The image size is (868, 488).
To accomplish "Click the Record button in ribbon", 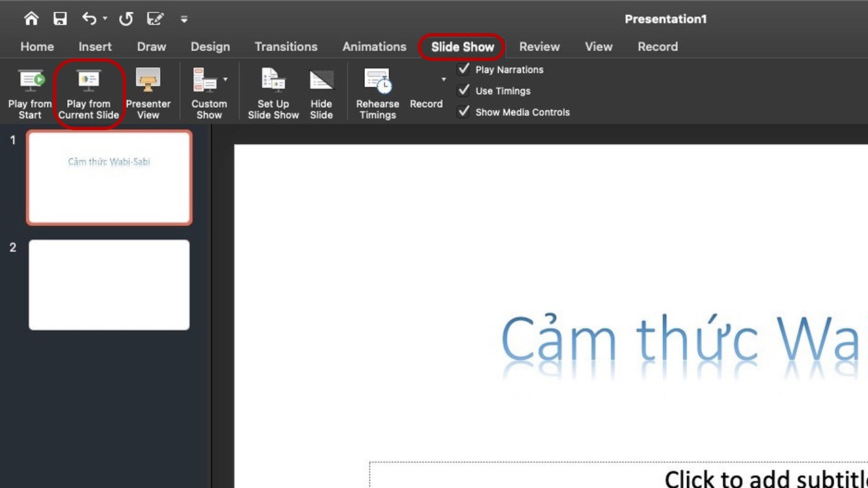I will click(426, 104).
